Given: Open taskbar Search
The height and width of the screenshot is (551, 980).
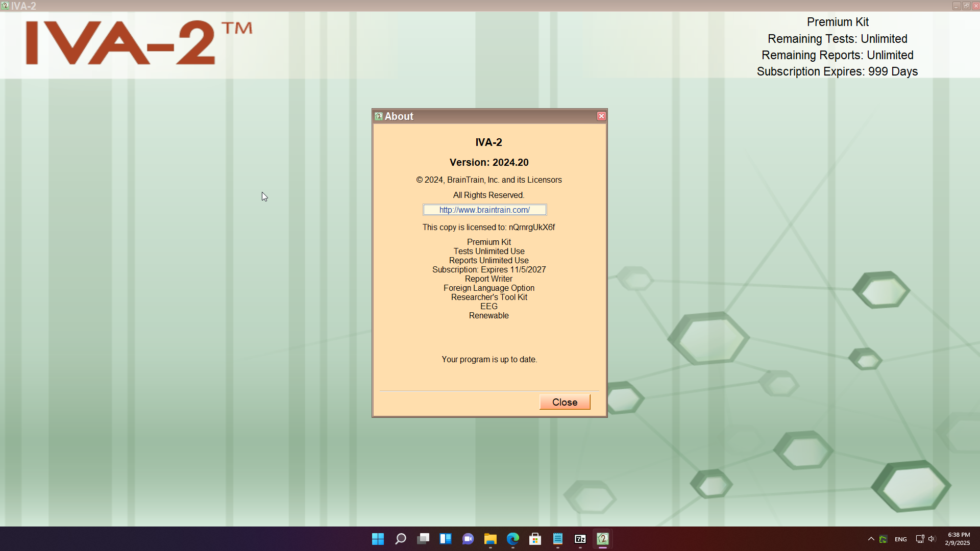Looking at the screenshot, I should click(401, 539).
